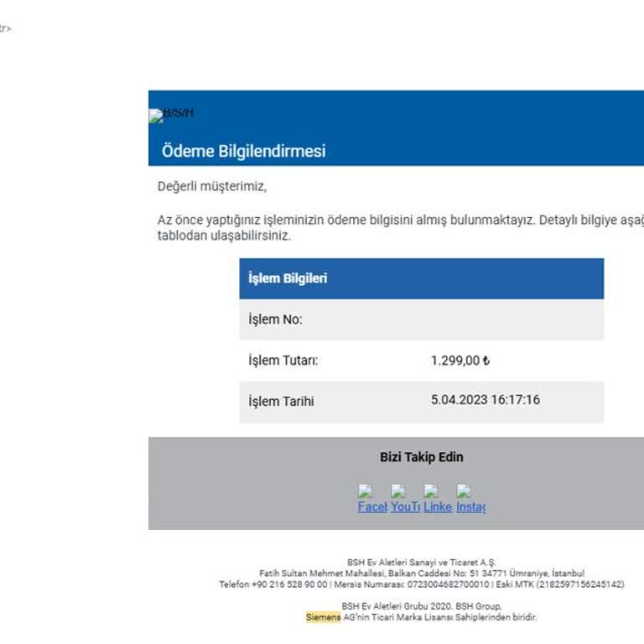Click the Değerli müşterimiz greeting text
This screenshot has height=644, width=644.
click(212, 186)
